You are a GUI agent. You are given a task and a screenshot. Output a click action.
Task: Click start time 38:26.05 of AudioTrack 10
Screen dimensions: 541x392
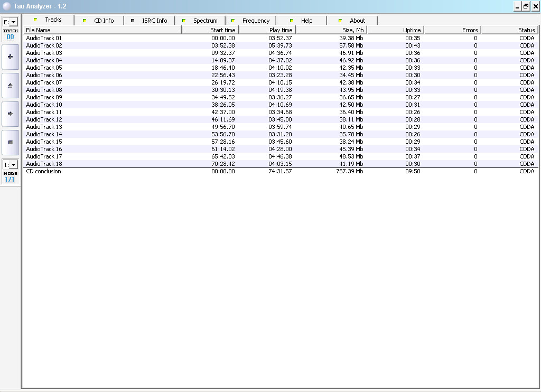[223, 105]
